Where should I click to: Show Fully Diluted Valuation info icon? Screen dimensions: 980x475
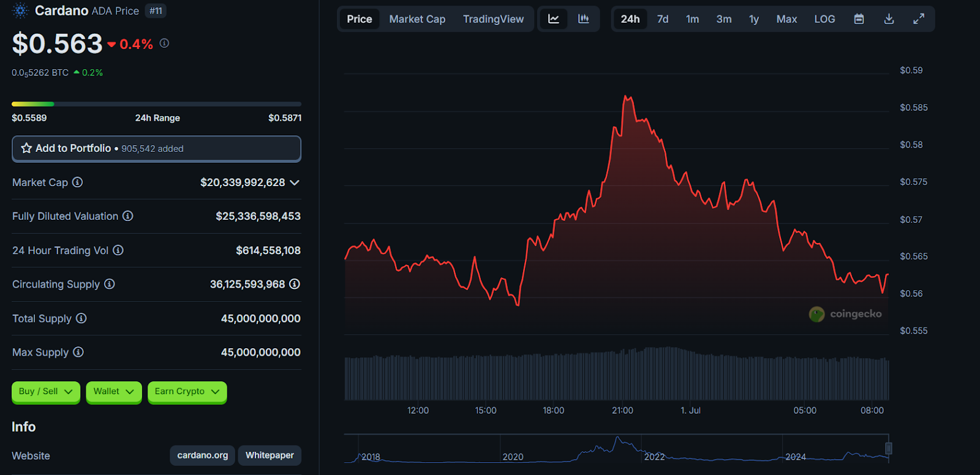pyautogui.click(x=127, y=215)
